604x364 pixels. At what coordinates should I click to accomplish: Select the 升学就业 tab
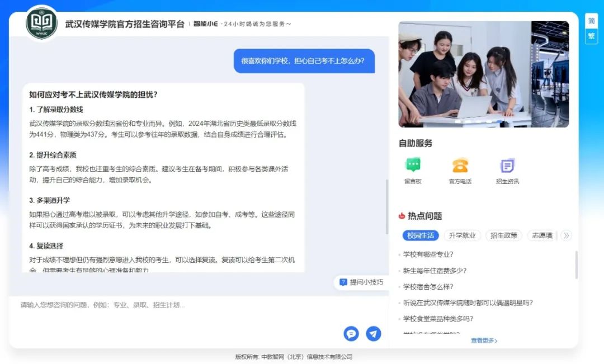click(x=463, y=235)
